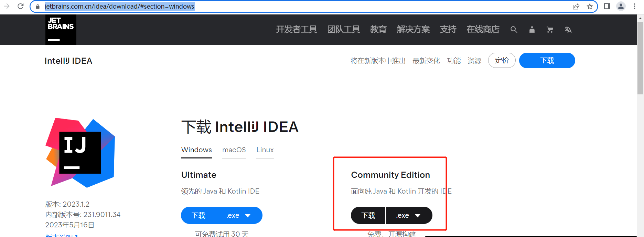This screenshot has width=644, height=237.
Task: Click the 将在新版本中推出 link
Action: click(x=378, y=61)
